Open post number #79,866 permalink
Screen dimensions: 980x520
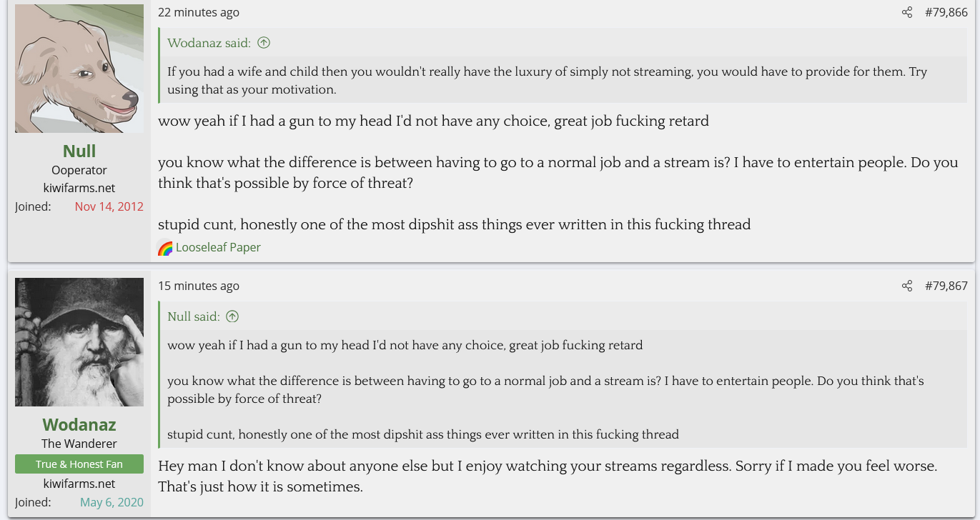pyautogui.click(x=946, y=12)
